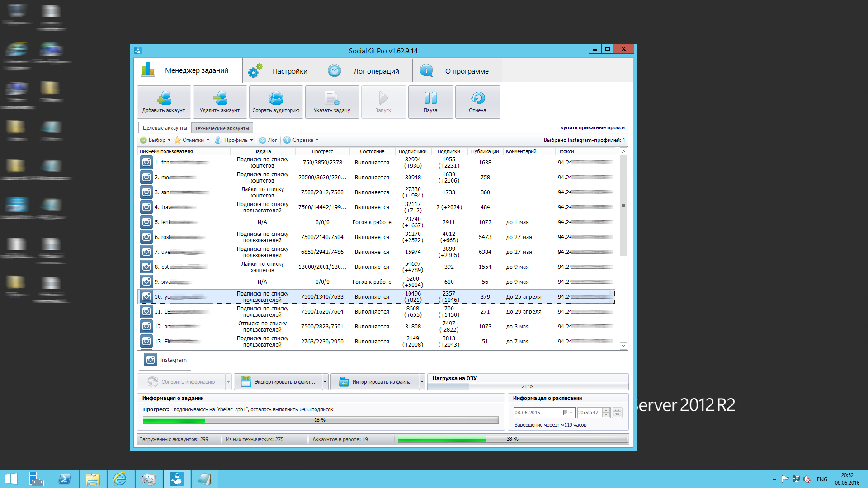
Task: Click the taskbar clock showing 20:52
Action: point(847,479)
